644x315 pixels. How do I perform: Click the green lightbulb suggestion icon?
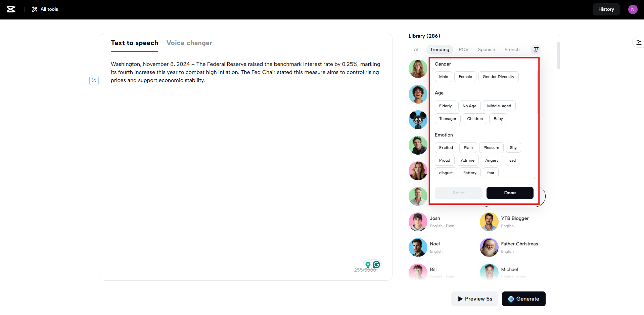[368, 265]
